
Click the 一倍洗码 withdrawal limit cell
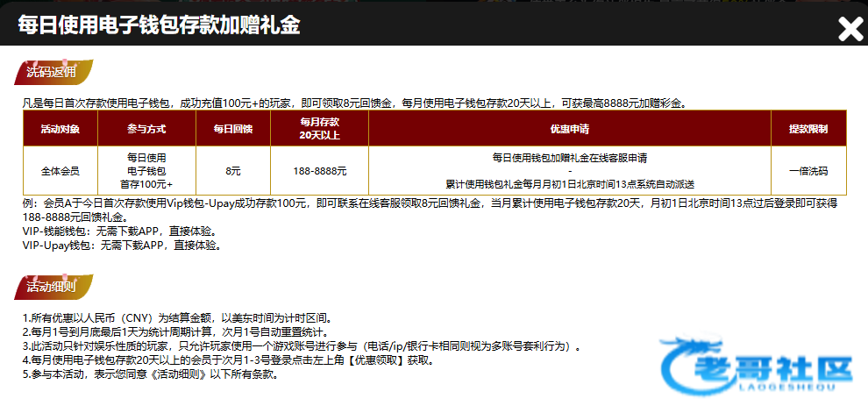pos(808,171)
